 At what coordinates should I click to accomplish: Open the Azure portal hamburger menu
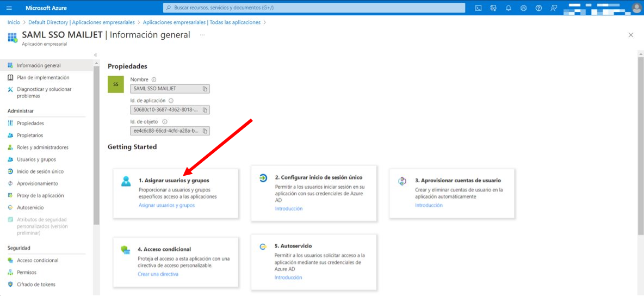pos(9,8)
